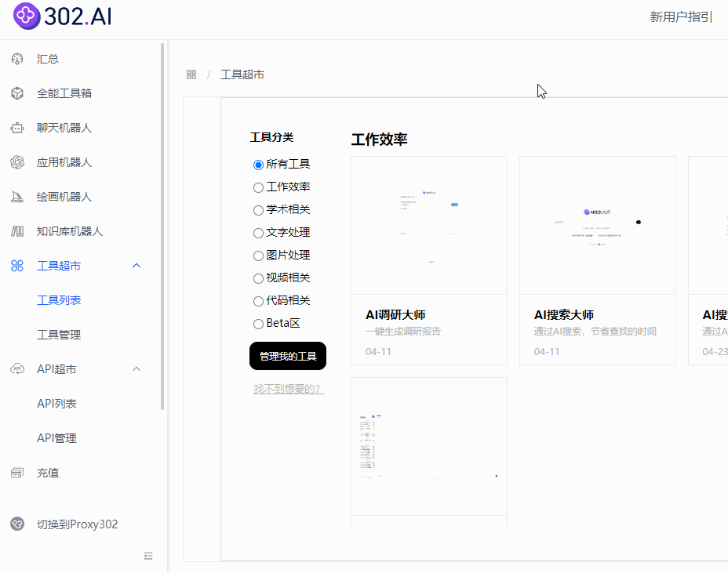This screenshot has height=573, width=728.
Task: Click the 工作效率 section heading
Action: pyautogui.click(x=380, y=140)
